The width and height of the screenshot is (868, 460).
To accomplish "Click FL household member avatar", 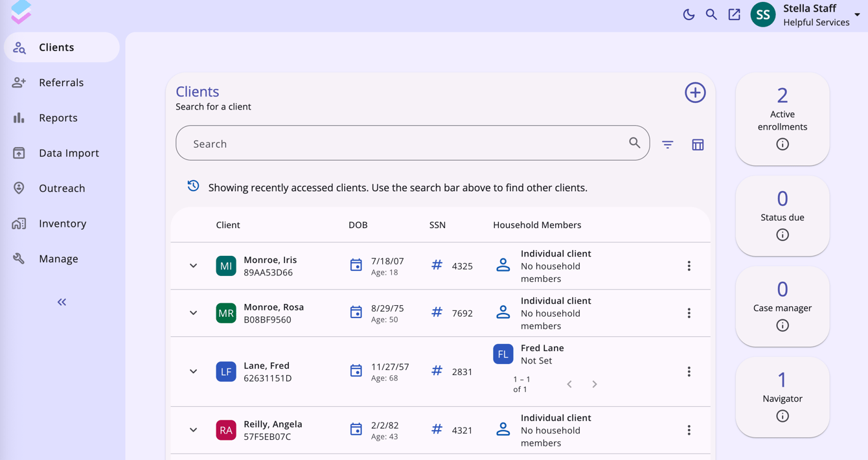I will (x=503, y=354).
